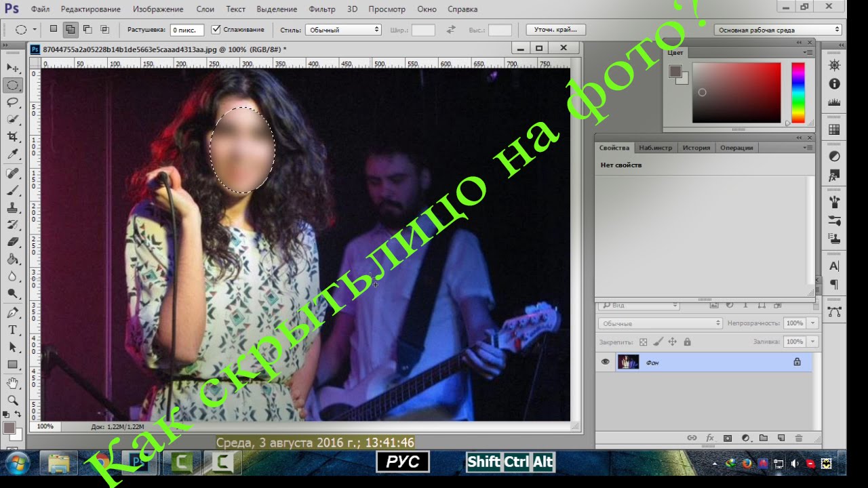Click the Растушевка feather input field
The width and height of the screenshot is (868, 488).
(187, 30)
